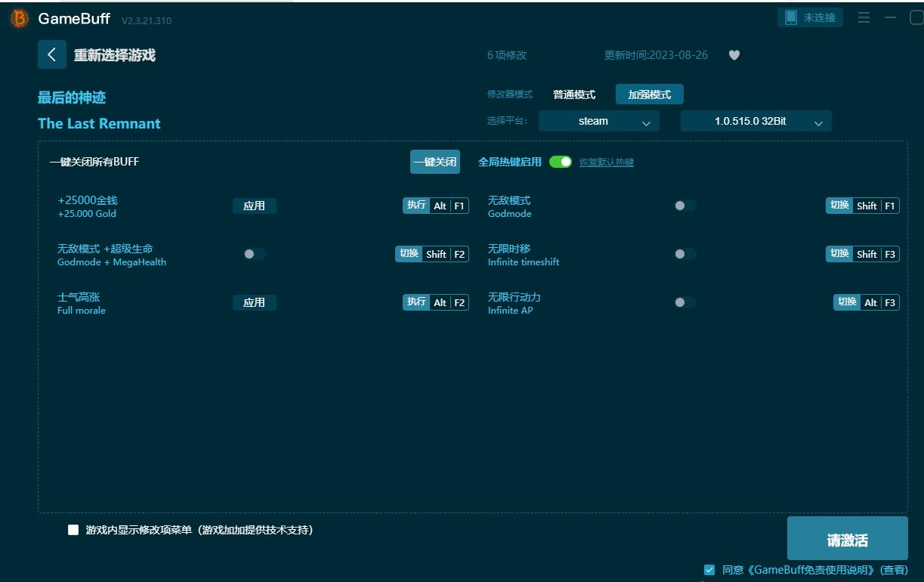Click 未连接 not connected status text
Screen dimensions: 924x582
coord(820,17)
